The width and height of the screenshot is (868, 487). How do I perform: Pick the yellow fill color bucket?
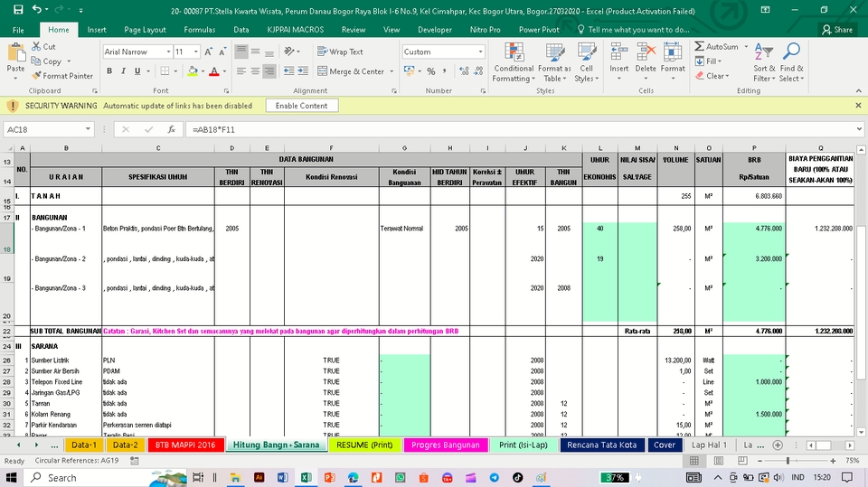(193, 70)
